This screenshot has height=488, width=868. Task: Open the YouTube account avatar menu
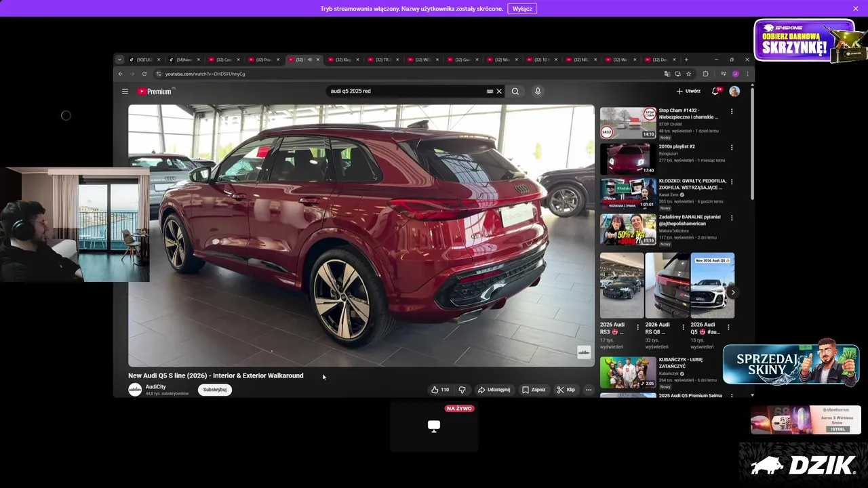click(734, 91)
